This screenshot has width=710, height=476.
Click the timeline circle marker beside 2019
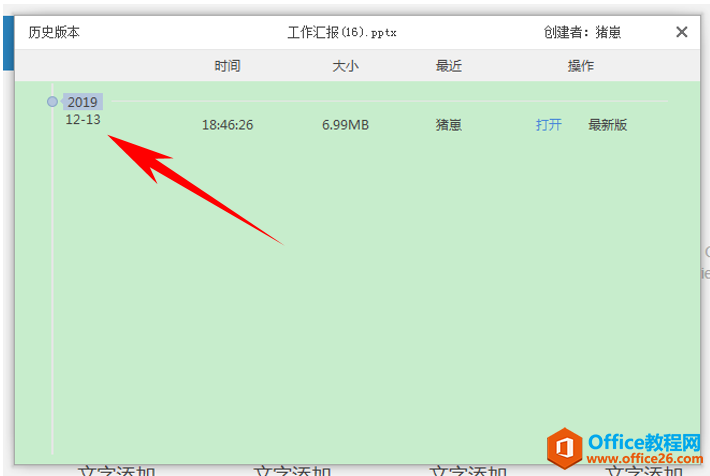53,101
